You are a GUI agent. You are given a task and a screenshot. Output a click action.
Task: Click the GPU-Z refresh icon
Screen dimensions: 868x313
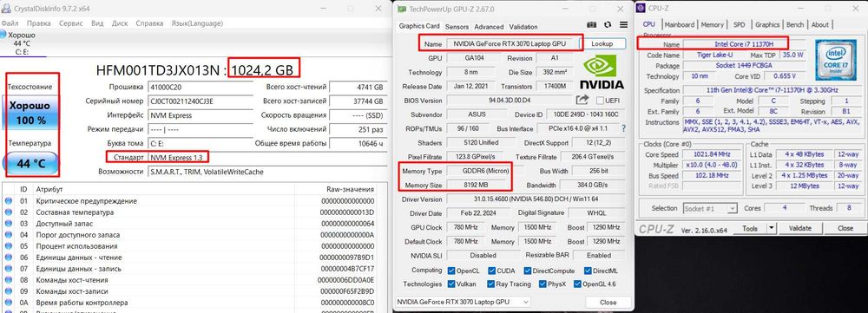[x=608, y=25]
